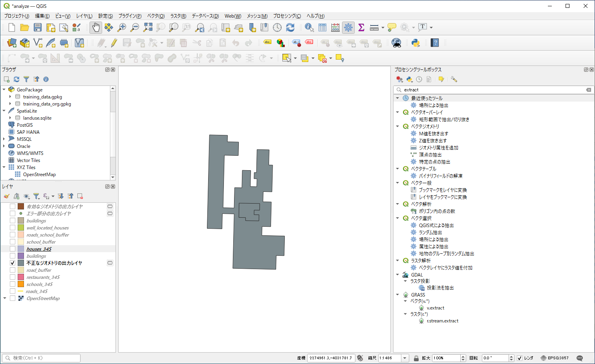Activate the Zoom In tool
This screenshot has height=364, width=595.
pos(121,27)
